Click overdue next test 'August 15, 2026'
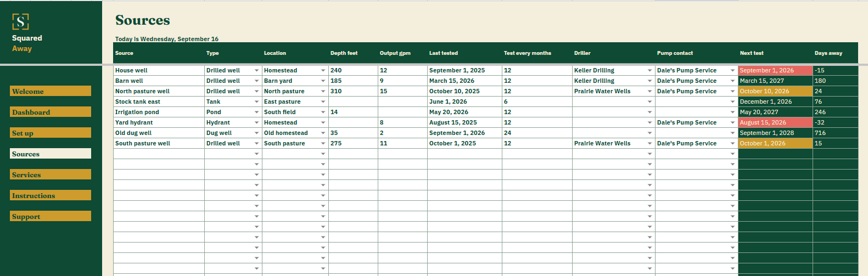This screenshot has width=868, height=276. (775, 122)
